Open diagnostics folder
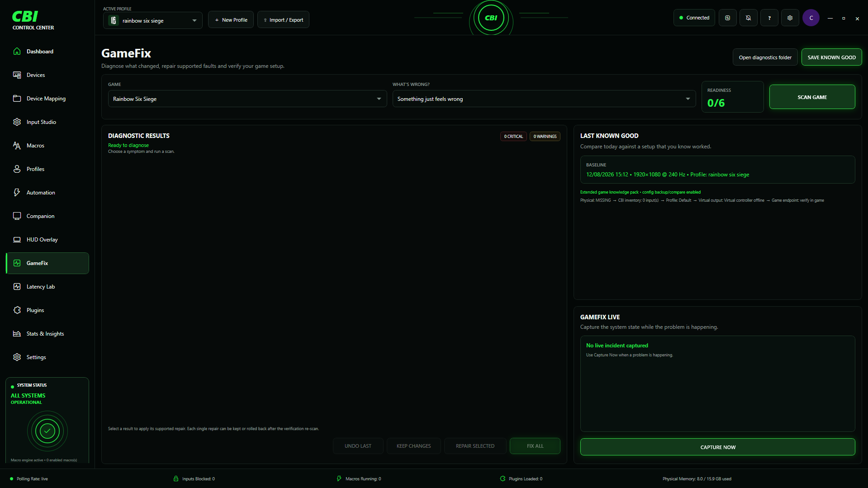 [765, 57]
